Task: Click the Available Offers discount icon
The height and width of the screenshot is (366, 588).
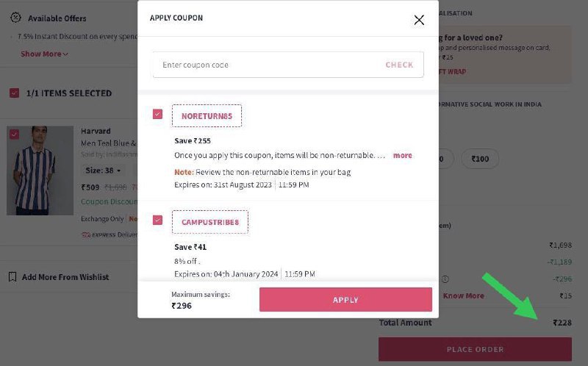Action: point(15,18)
